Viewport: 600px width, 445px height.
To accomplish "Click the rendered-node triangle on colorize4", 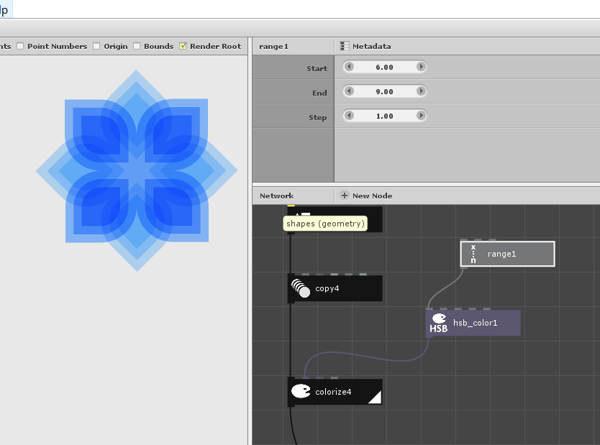I will point(375,397).
